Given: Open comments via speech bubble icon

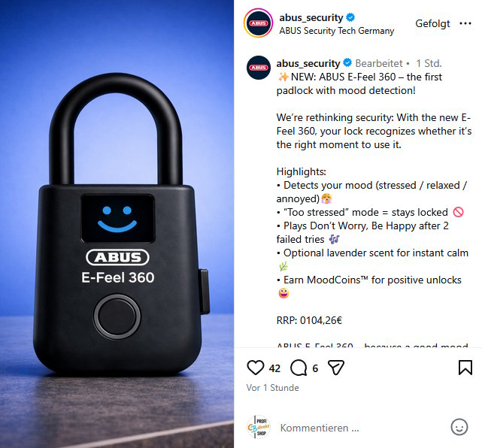Looking at the screenshot, I should click(299, 368).
